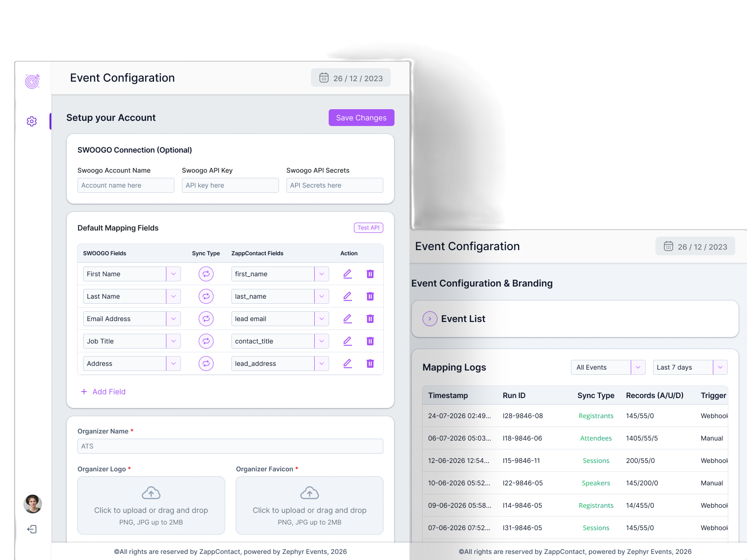Open the lead_address ZappContact dropdown

pos(322,364)
